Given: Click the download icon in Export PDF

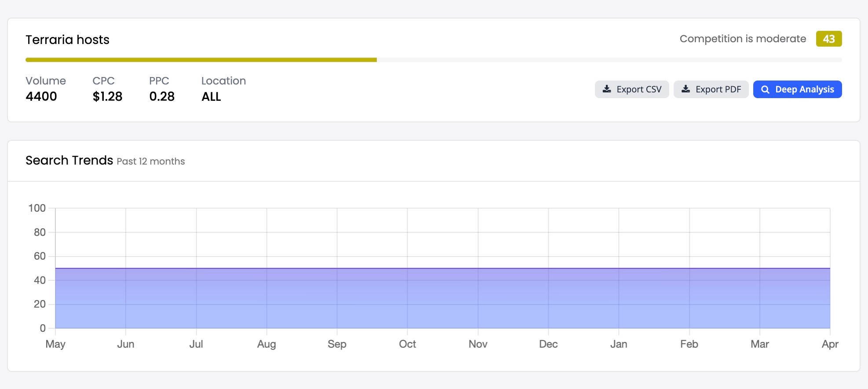Looking at the screenshot, I should click(x=686, y=89).
